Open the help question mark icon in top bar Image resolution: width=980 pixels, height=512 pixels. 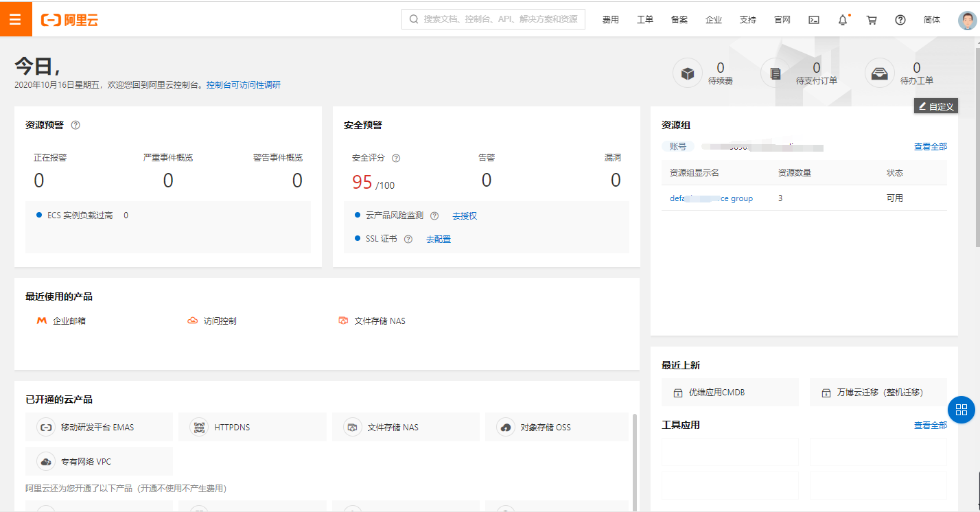click(x=900, y=20)
